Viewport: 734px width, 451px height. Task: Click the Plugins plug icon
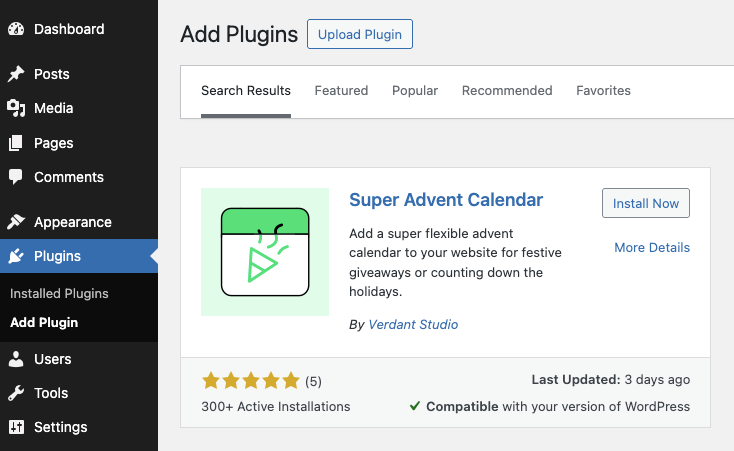coord(16,256)
